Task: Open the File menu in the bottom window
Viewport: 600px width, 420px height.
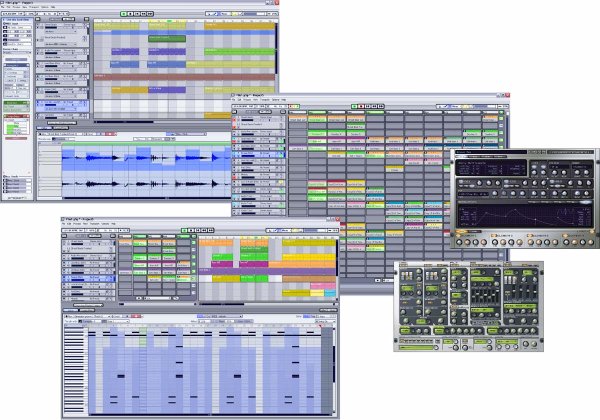Action: click(64, 223)
